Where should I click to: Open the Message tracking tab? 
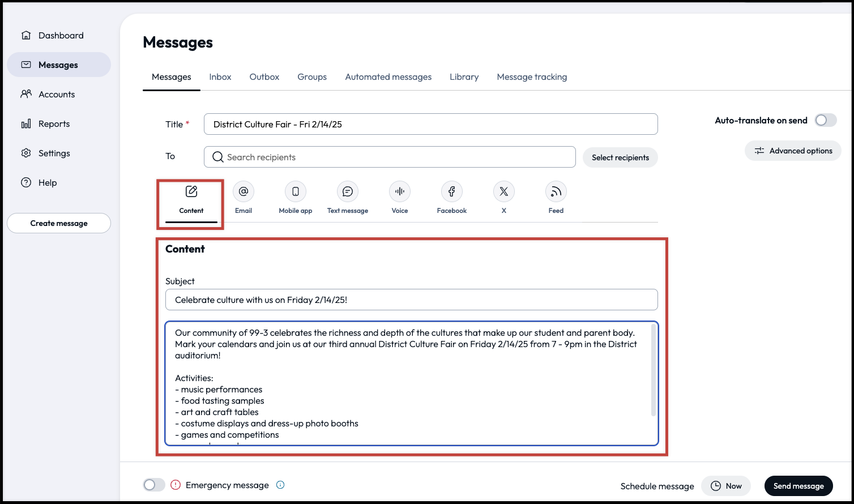tap(532, 77)
